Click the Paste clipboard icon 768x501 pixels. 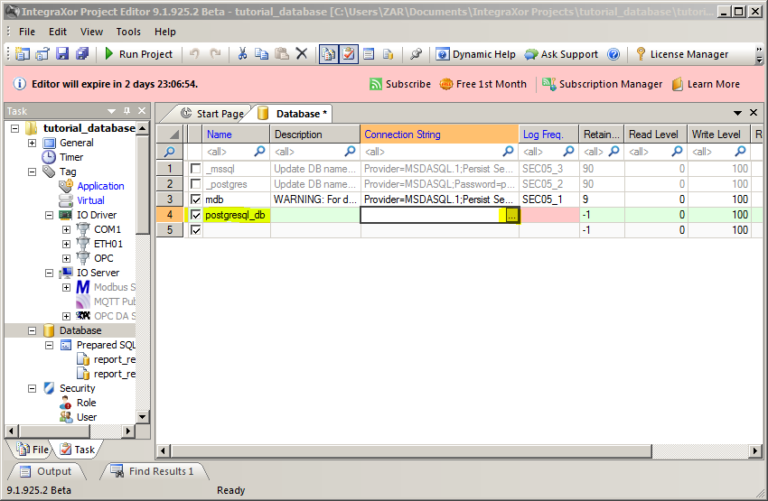click(x=282, y=54)
